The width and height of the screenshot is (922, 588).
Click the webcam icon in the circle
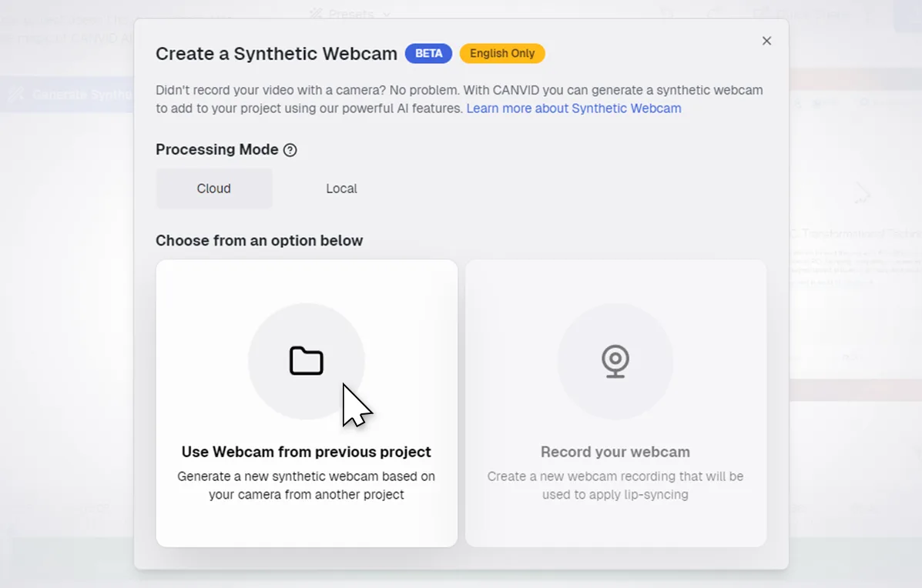click(x=615, y=361)
